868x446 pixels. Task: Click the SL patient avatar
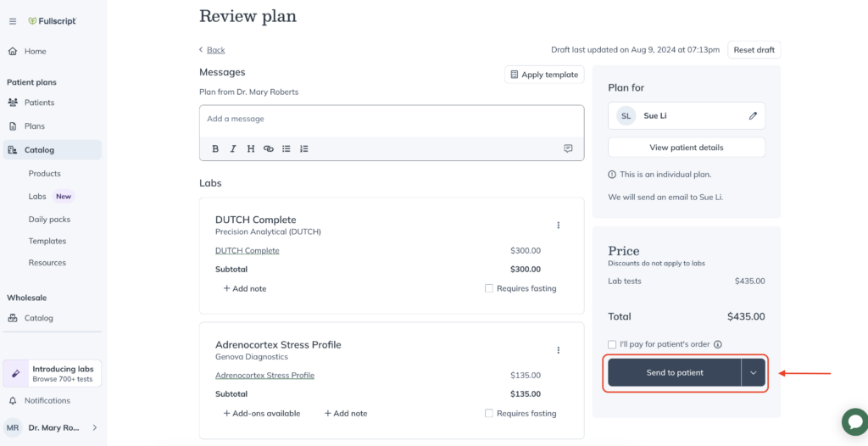(626, 116)
